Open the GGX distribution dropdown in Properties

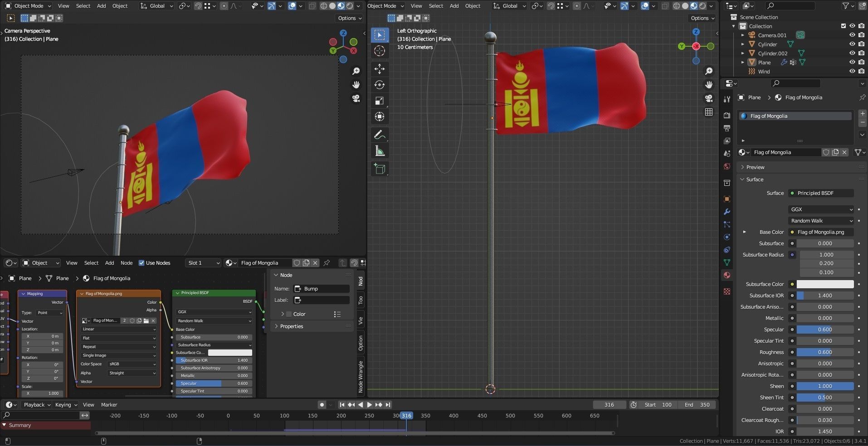821,209
